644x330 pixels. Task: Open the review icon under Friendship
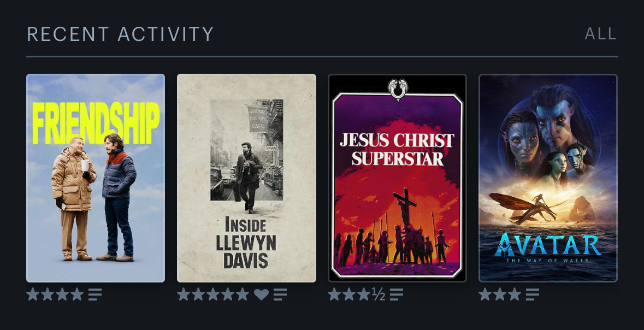tap(95, 294)
